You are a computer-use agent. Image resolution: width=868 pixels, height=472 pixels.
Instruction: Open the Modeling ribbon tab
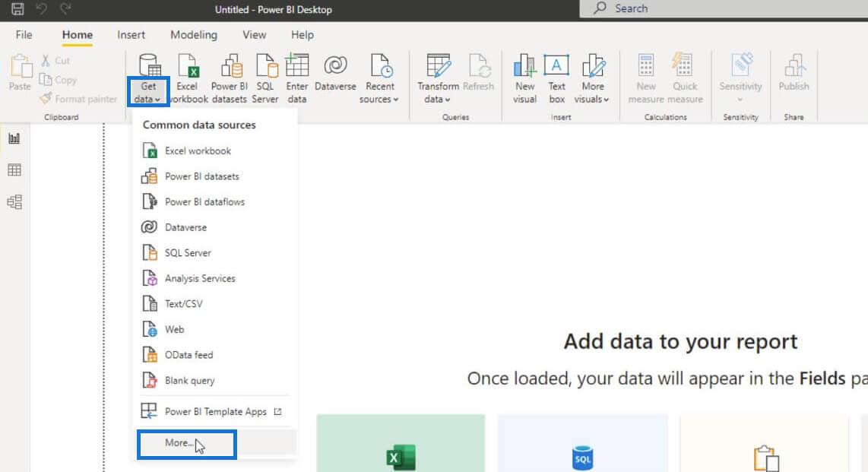194,34
